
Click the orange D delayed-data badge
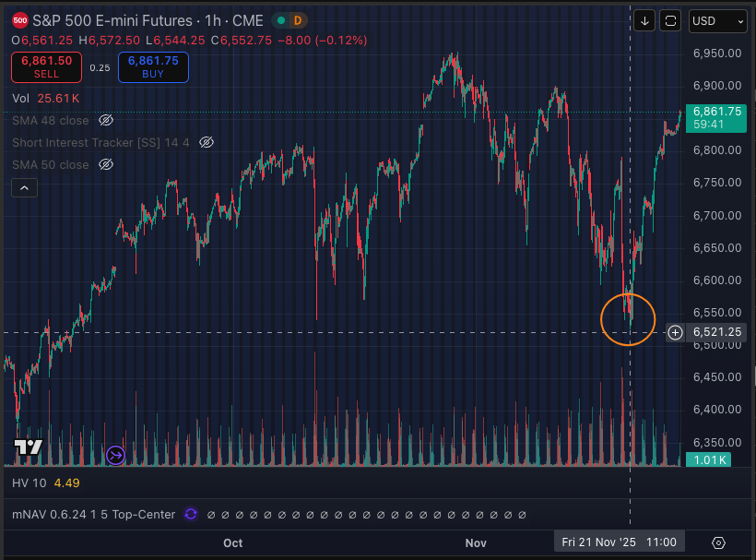[x=298, y=20]
